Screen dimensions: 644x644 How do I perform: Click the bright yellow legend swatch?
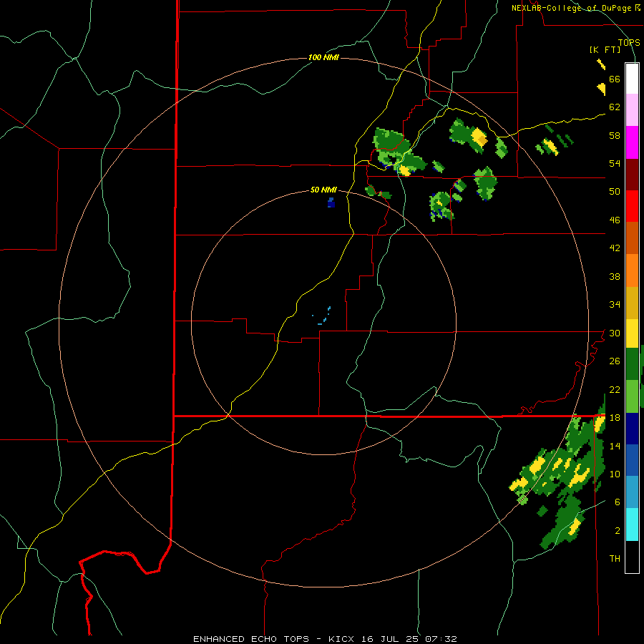click(x=632, y=333)
